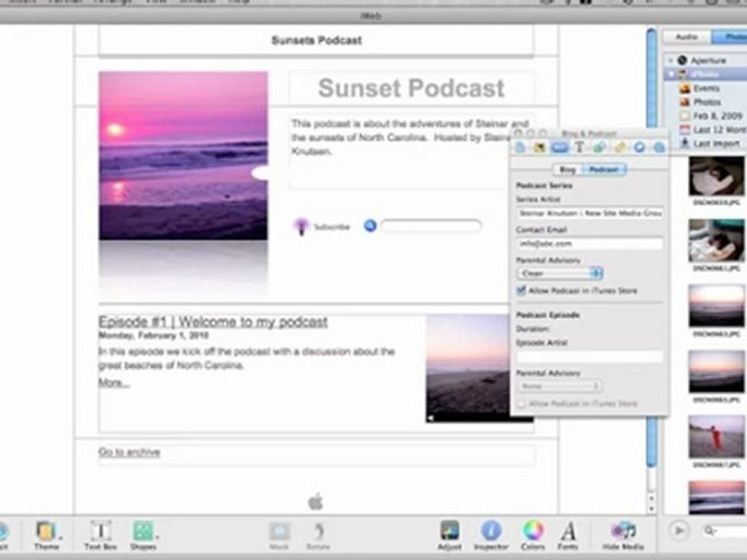This screenshot has width=747, height=560.
Task: Click the Series Artist text field
Action: click(590, 213)
